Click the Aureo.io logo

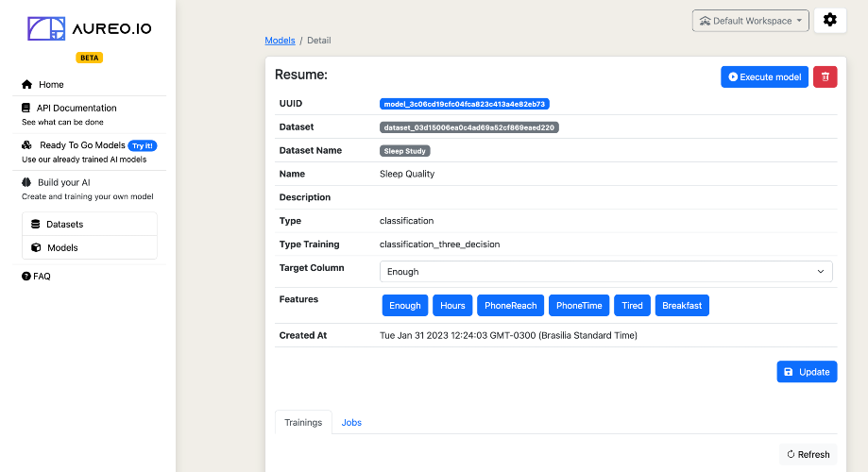tap(89, 28)
